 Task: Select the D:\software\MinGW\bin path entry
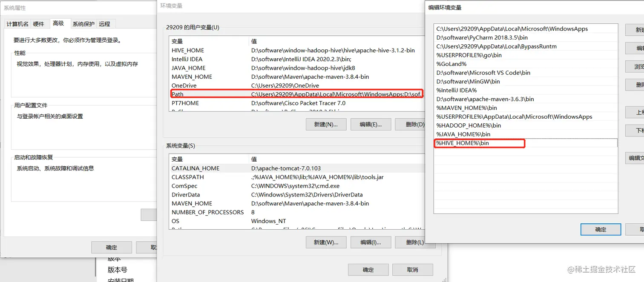coord(526,81)
